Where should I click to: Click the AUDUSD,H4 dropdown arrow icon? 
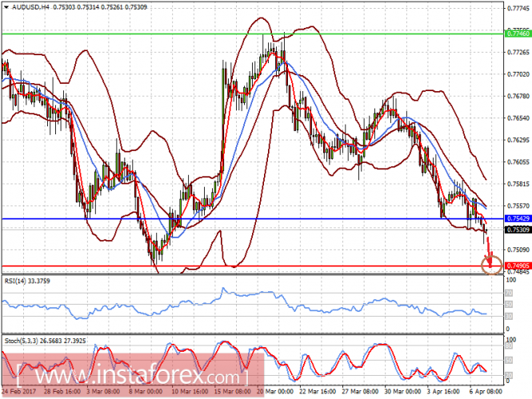6,7
